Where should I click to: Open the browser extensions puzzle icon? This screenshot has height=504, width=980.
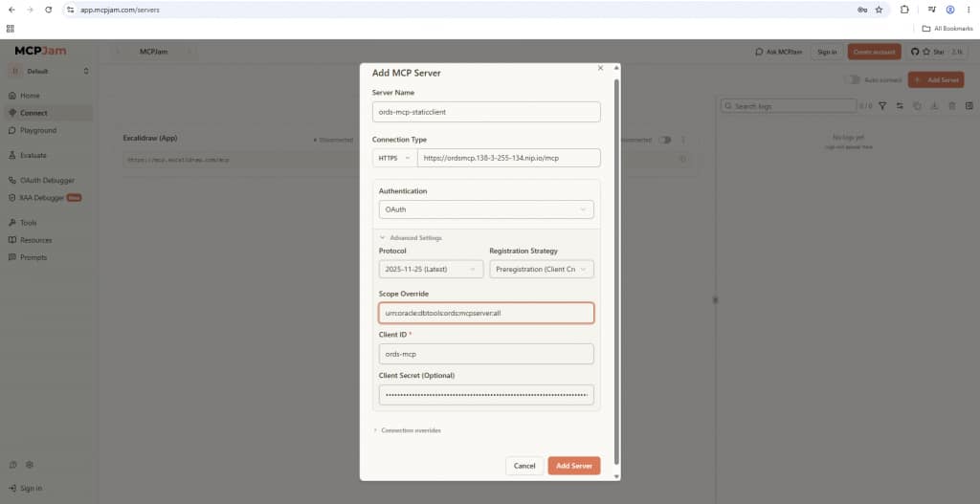904,10
